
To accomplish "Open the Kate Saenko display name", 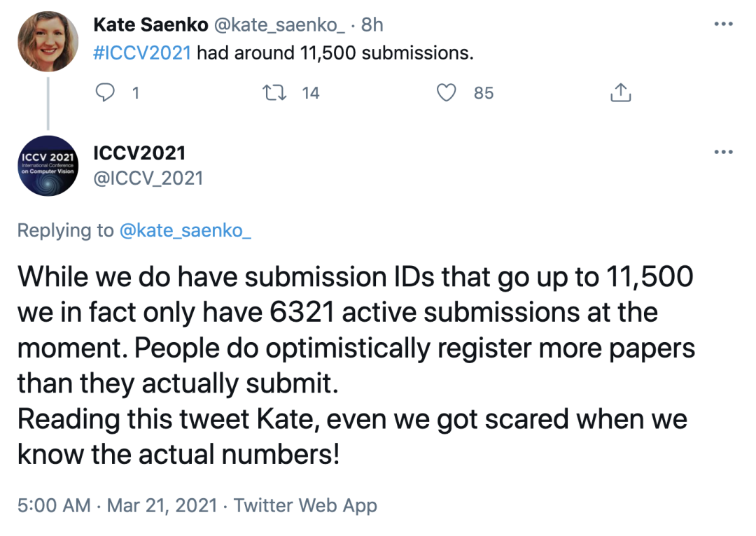I will 151,24.
